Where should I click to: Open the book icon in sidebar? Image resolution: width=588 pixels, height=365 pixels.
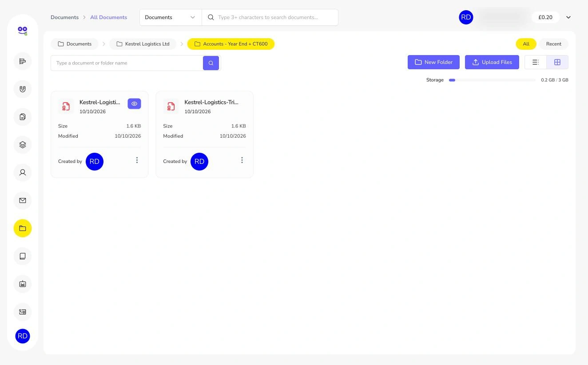pyautogui.click(x=23, y=256)
